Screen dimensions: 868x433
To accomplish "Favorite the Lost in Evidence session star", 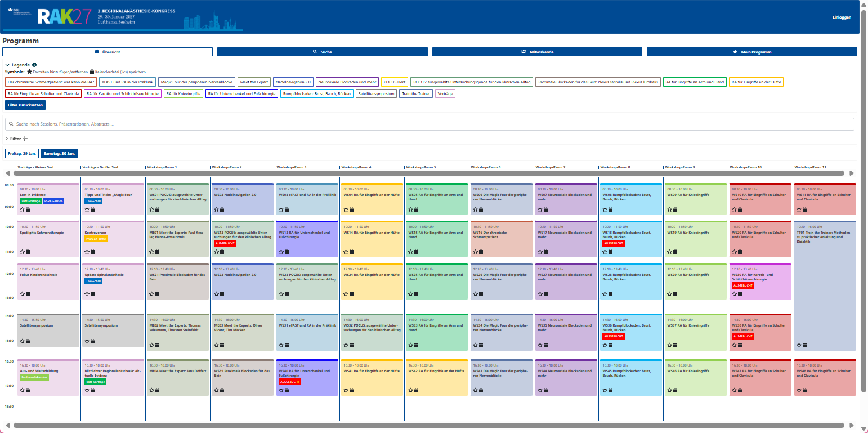I will click(x=23, y=209).
